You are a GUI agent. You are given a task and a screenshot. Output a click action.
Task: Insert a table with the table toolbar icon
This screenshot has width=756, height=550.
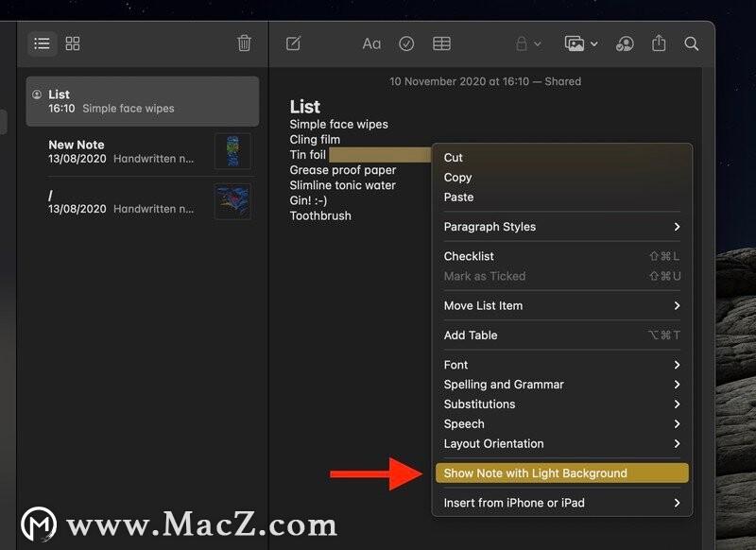coord(440,43)
